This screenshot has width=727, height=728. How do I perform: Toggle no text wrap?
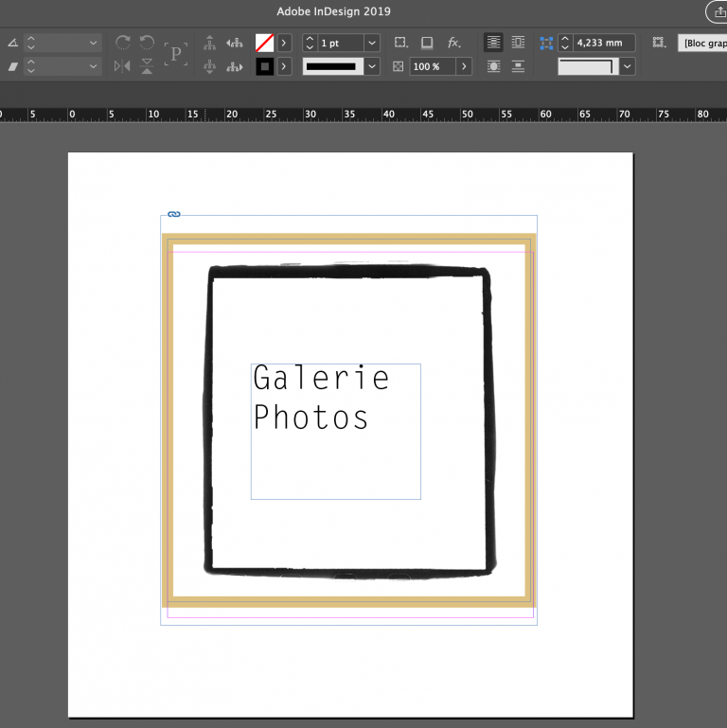(x=493, y=43)
